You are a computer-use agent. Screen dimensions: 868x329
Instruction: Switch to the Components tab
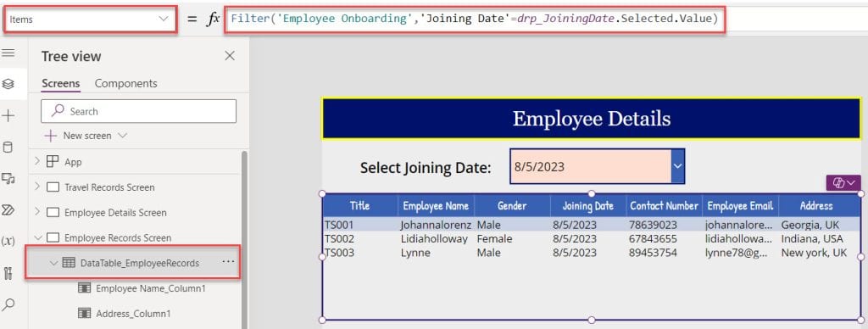125,84
